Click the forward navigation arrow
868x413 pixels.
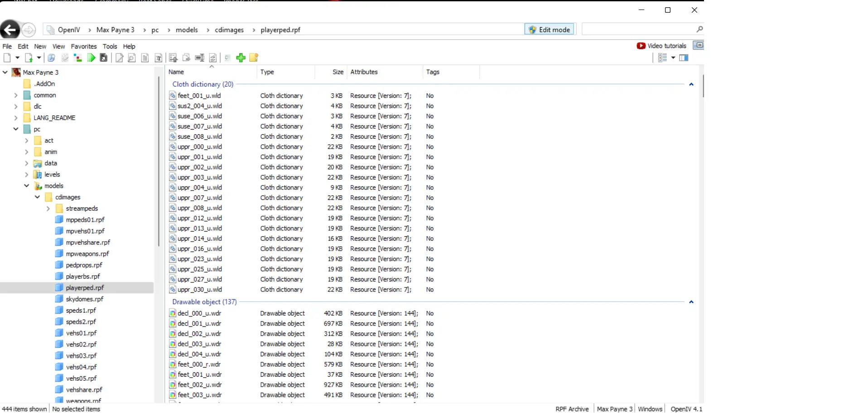29,30
